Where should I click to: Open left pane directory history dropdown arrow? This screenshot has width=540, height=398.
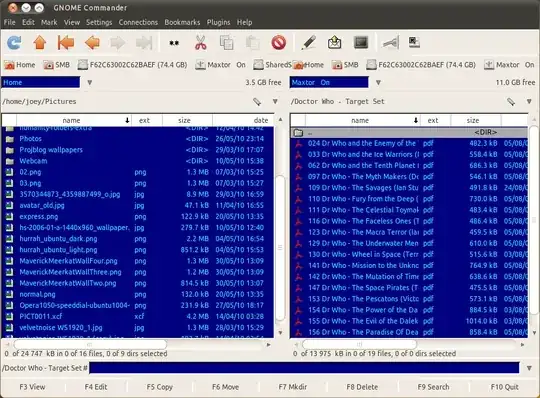[275, 102]
